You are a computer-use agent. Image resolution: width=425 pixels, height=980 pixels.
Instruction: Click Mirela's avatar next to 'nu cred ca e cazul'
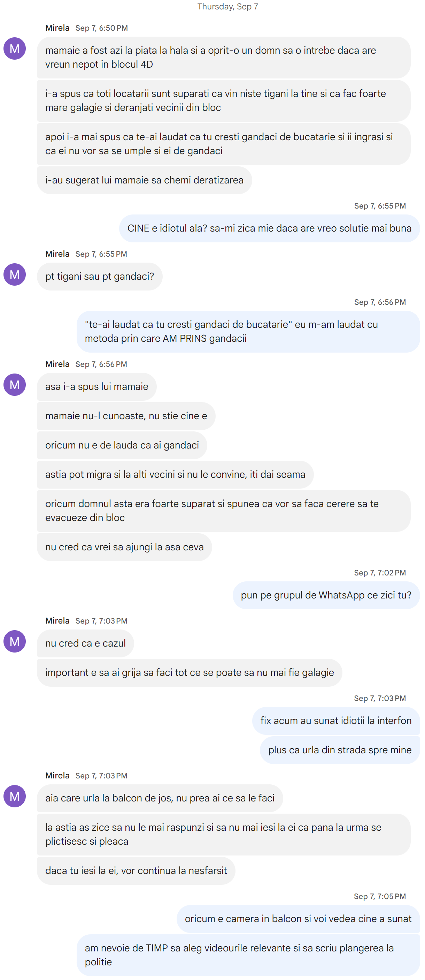pyautogui.click(x=14, y=641)
